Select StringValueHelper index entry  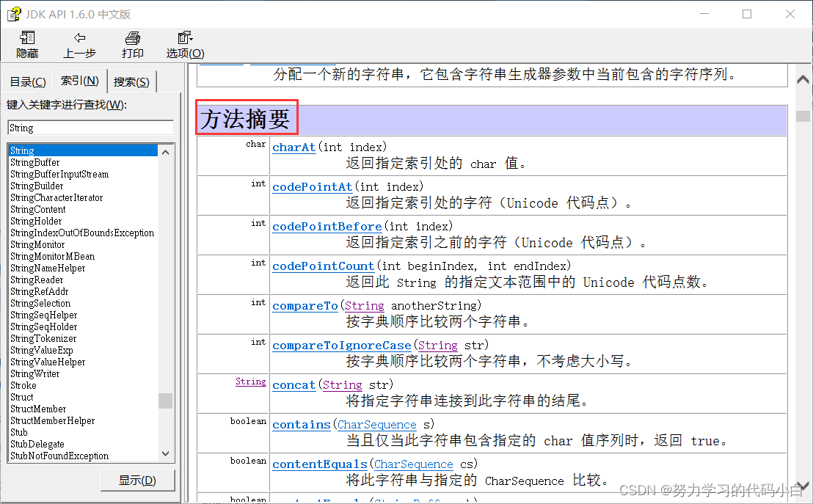point(48,362)
